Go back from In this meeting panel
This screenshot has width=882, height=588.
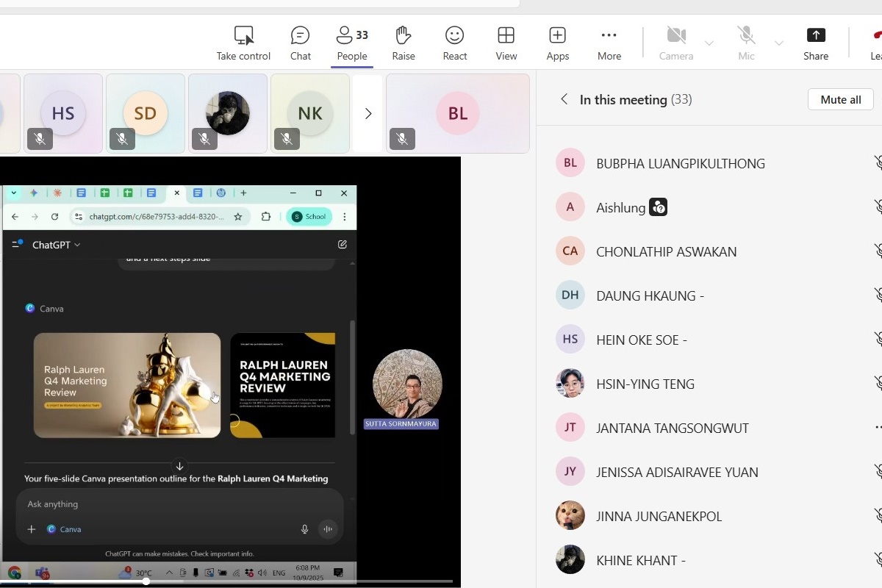(564, 99)
